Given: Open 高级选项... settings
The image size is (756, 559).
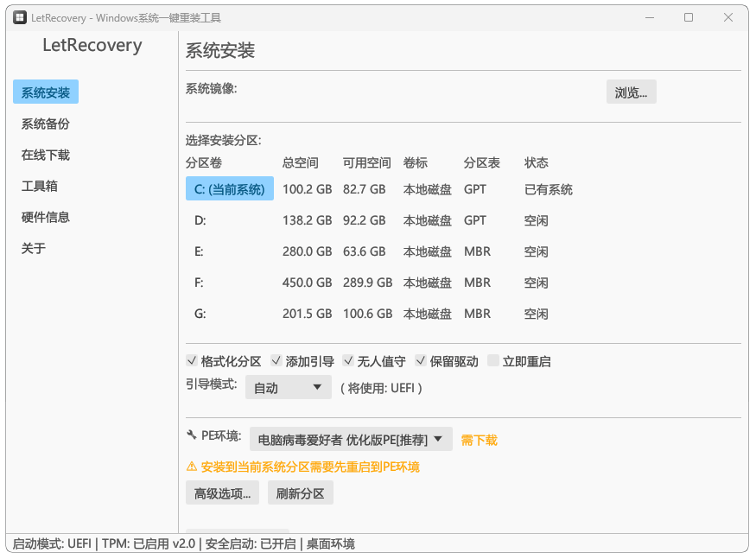Looking at the screenshot, I should [x=222, y=493].
